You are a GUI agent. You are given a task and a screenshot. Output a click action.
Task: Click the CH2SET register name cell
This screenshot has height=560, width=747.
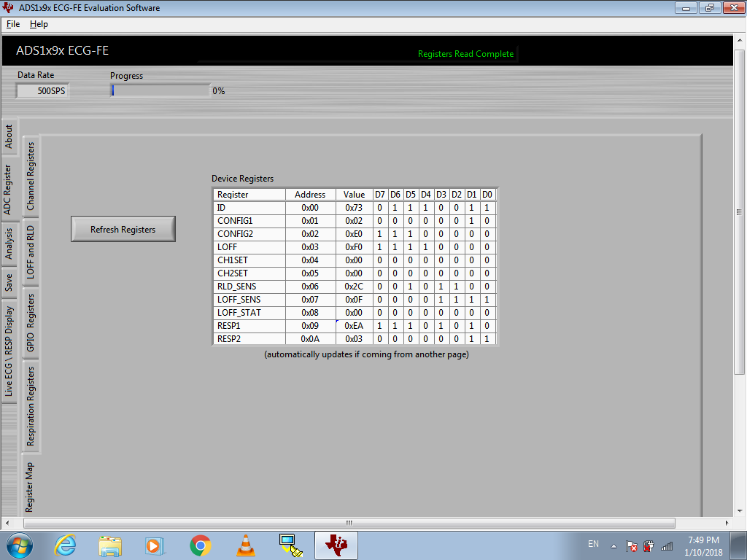(249, 273)
